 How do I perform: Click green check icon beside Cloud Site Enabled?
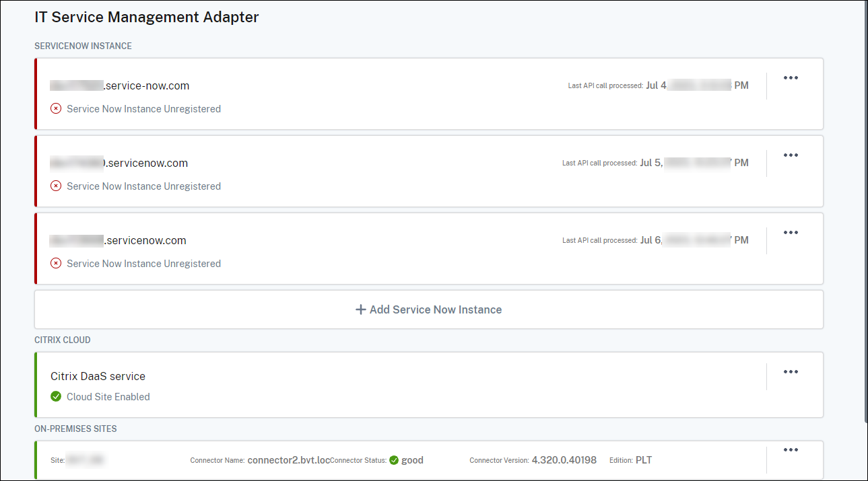[x=56, y=396]
